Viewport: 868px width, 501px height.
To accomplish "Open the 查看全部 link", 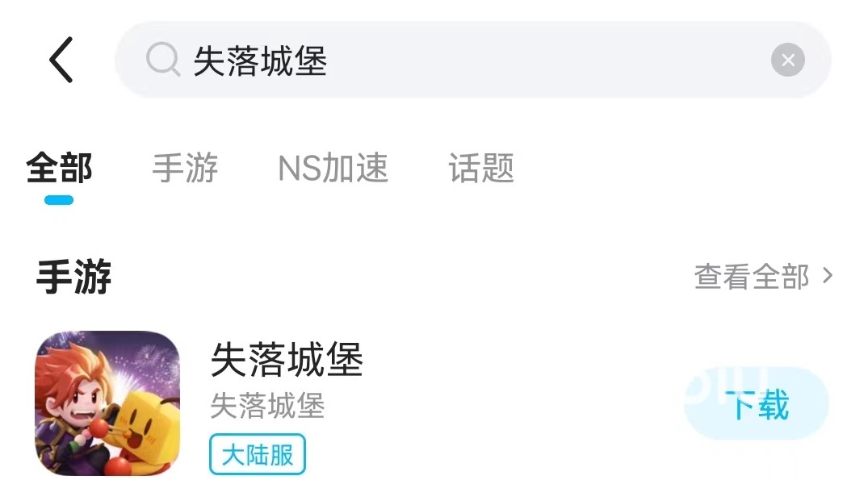I will [x=752, y=277].
